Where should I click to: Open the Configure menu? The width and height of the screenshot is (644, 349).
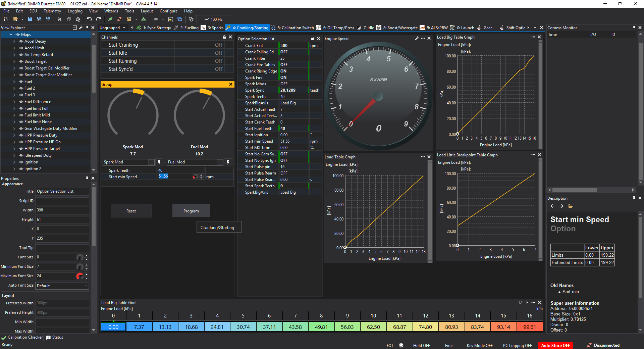[x=168, y=11]
